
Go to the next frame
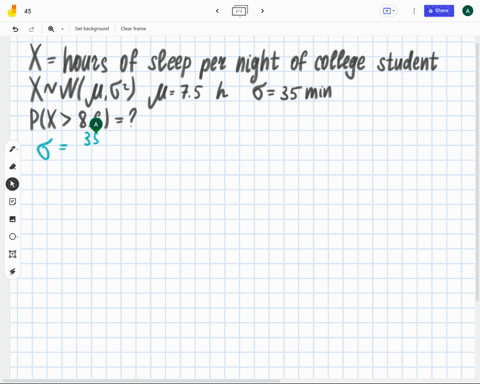coord(262,11)
